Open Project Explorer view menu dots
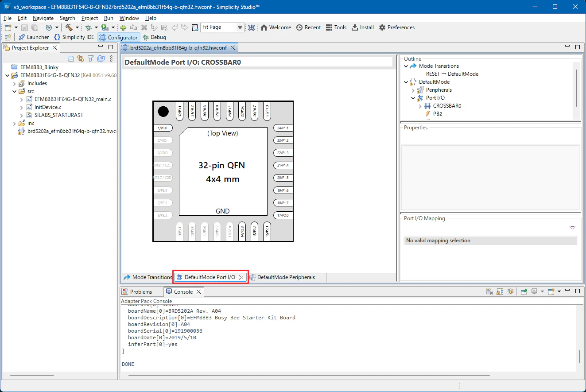 pos(111,58)
